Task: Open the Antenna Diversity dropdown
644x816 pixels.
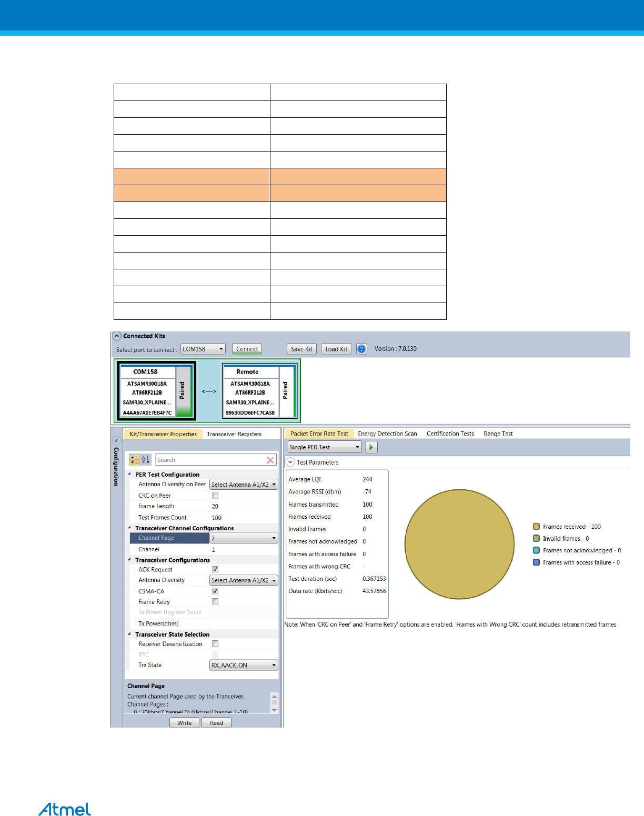Action: tap(244, 580)
